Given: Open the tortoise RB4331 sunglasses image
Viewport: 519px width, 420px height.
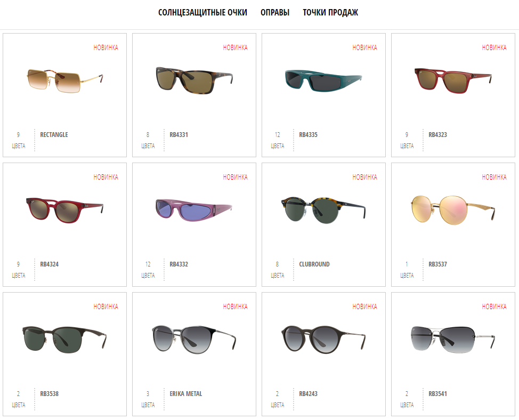Looking at the screenshot, I should coord(194,80).
